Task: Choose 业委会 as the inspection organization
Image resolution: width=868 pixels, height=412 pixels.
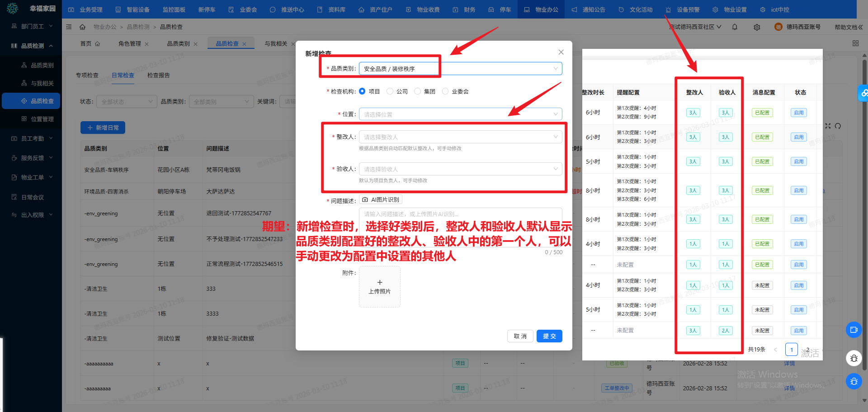Action: point(445,91)
